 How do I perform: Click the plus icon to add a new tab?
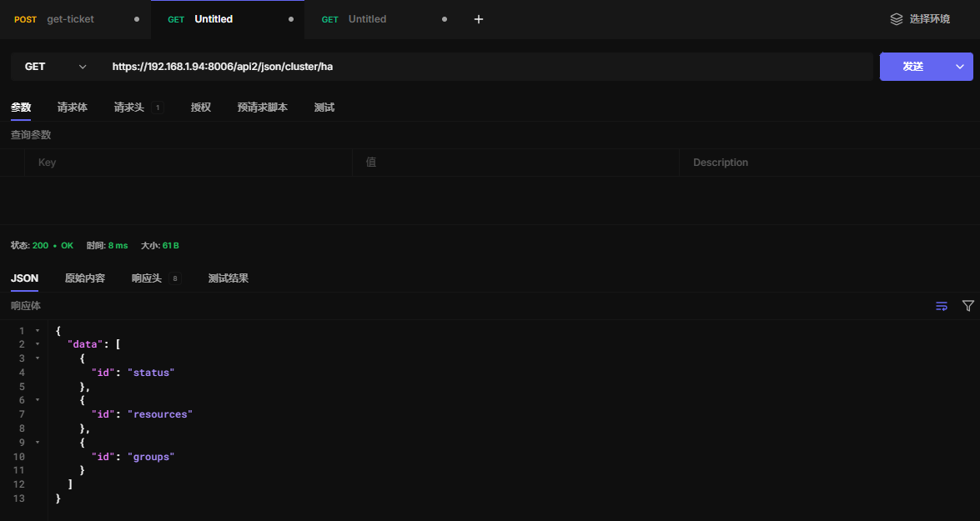tap(479, 19)
